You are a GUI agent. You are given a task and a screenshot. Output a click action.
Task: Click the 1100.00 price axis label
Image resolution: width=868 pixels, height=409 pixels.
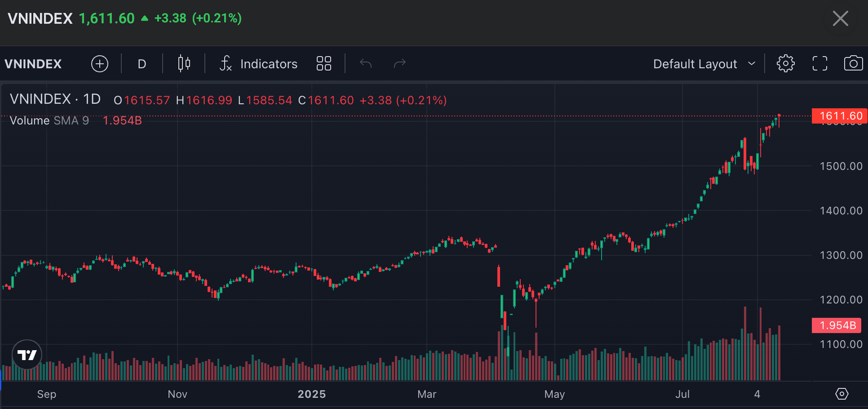click(x=841, y=344)
